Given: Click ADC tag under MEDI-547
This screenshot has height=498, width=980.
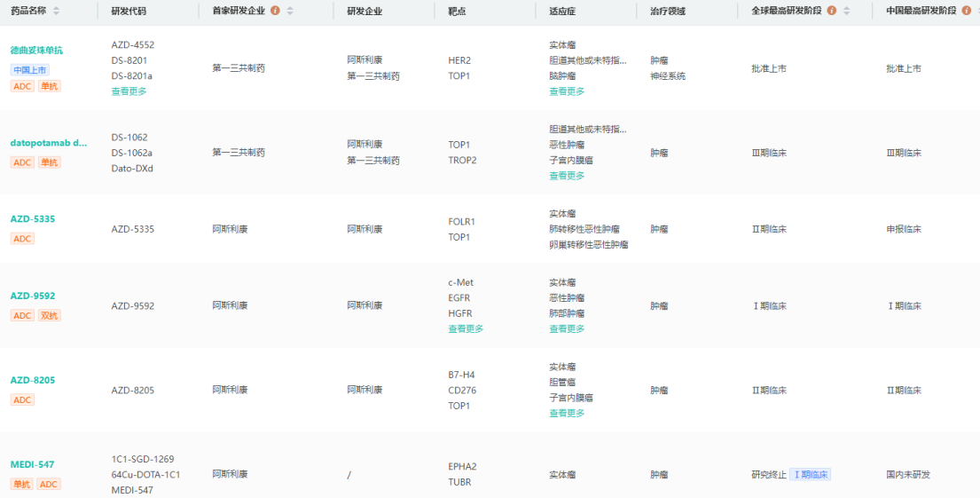Looking at the screenshot, I should (x=49, y=484).
